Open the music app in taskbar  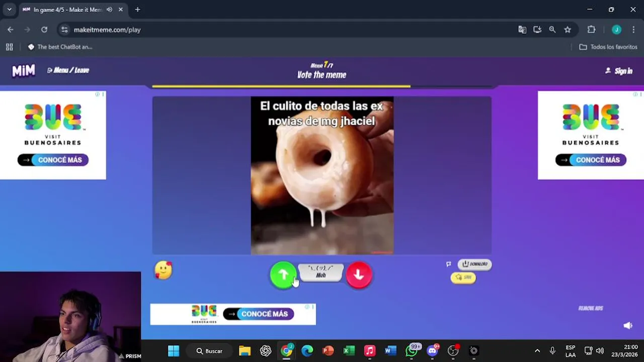pyautogui.click(x=370, y=351)
